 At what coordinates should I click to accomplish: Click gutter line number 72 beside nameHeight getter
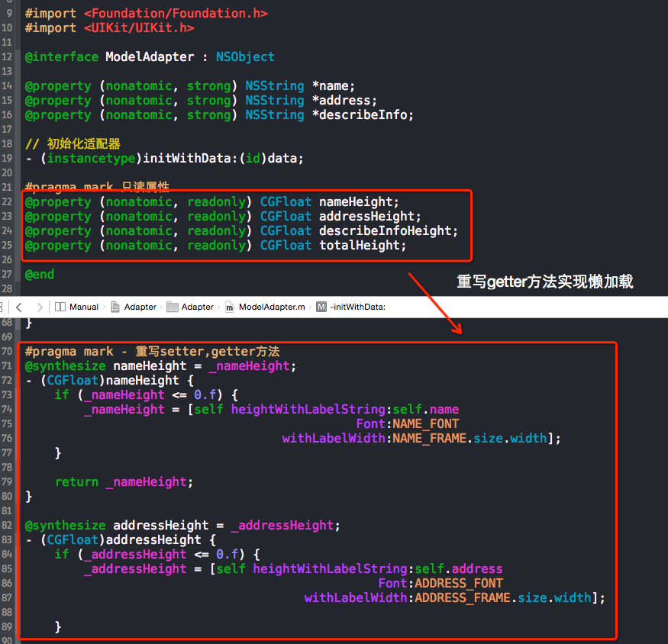[x=7, y=380]
